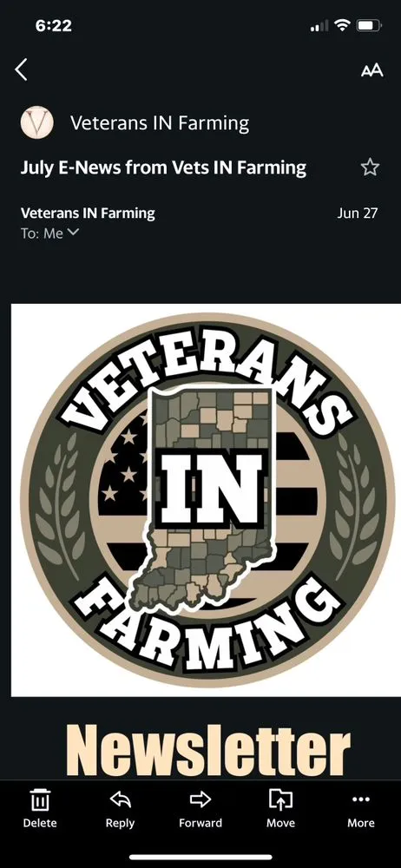Tap the home indicator bar
The width and height of the screenshot is (401, 868).
click(x=200, y=858)
